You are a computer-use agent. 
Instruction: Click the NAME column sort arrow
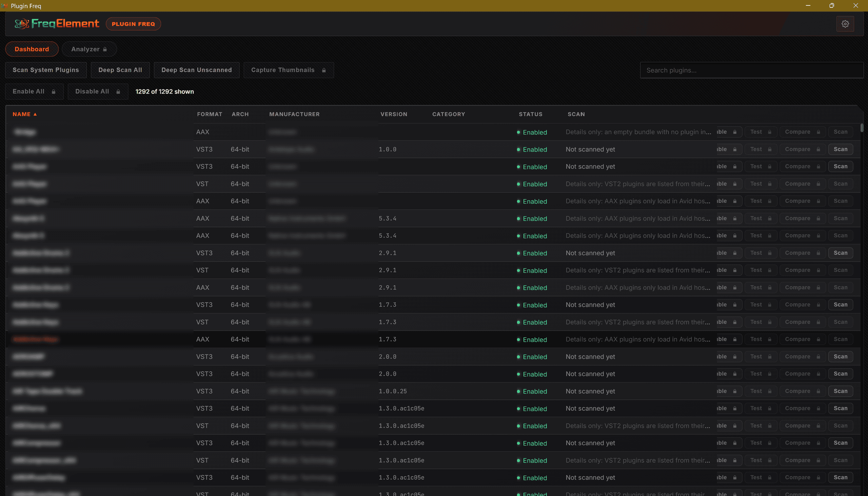(35, 115)
